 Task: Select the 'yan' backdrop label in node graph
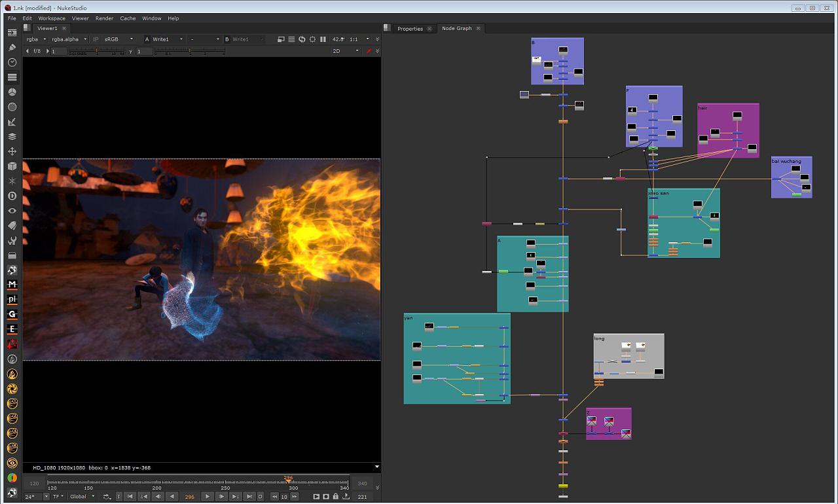[x=409, y=318]
